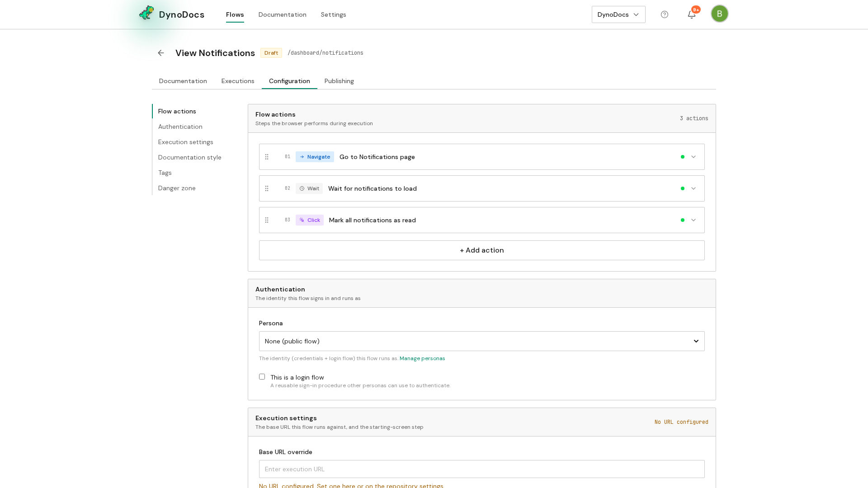Open Settings in top navigation
This screenshot has height=488, width=868.
click(x=333, y=14)
